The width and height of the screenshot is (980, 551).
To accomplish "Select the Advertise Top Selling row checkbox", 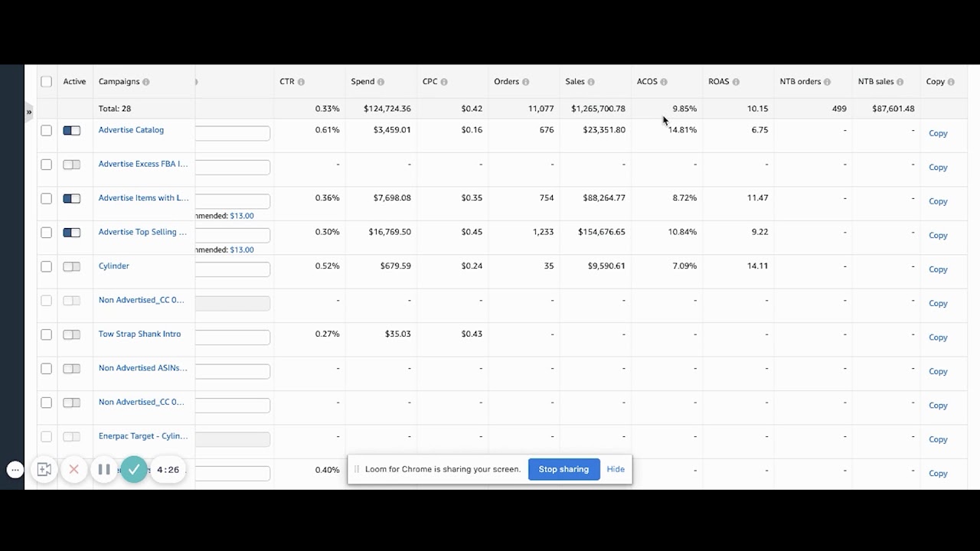I will tap(47, 233).
